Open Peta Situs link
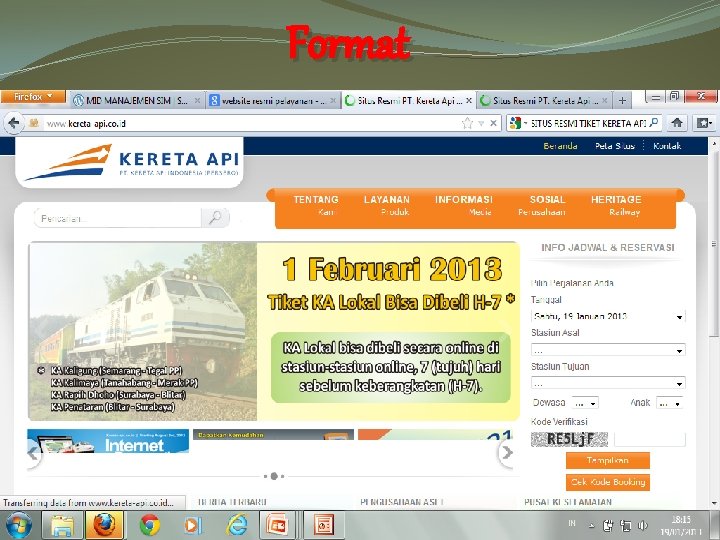This screenshot has height=540, width=720. point(615,146)
